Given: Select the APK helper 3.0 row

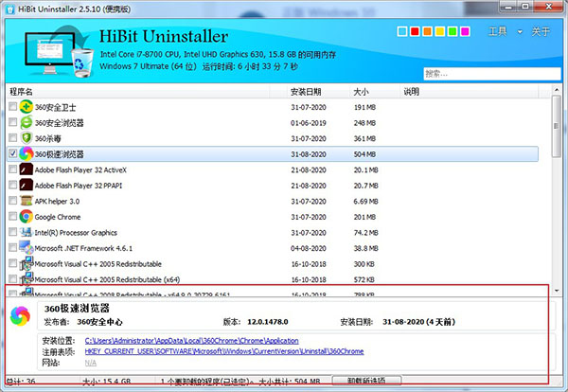Looking at the screenshot, I should [x=273, y=201].
